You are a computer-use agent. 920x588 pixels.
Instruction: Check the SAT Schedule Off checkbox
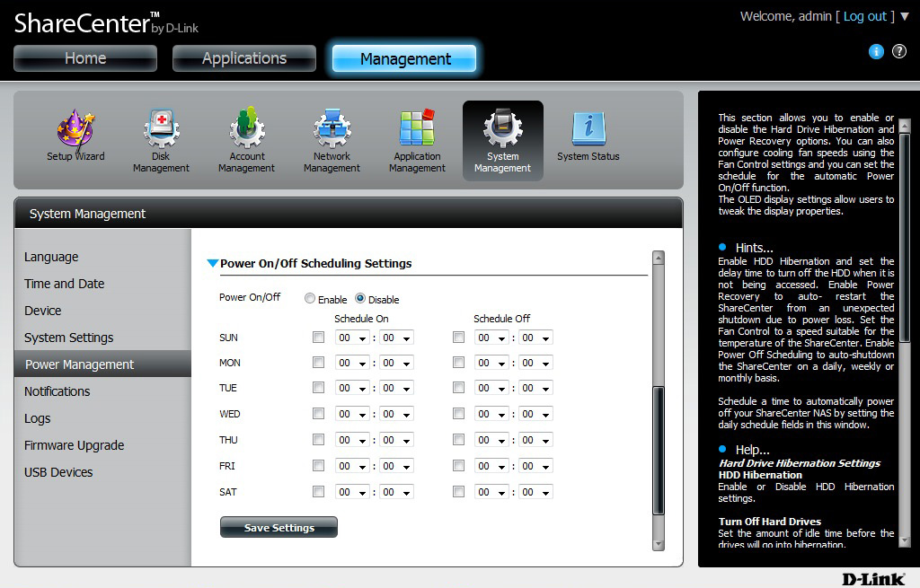(458, 491)
